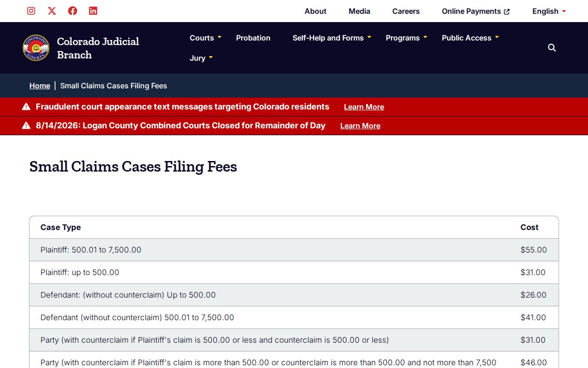Click the fraudulent court appearance text messages alert text

tap(182, 107)
